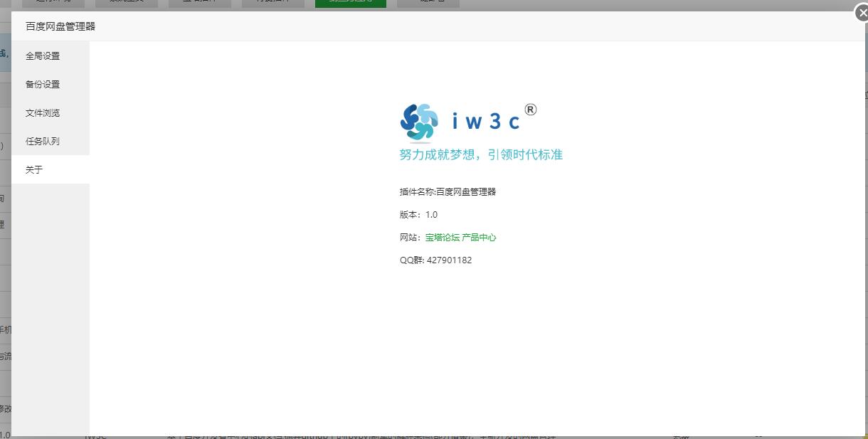Image resolution: width=868 pixels, height=439 pixels.
Task: Open the 文件浏览 tab
Action: pos(51,112)
